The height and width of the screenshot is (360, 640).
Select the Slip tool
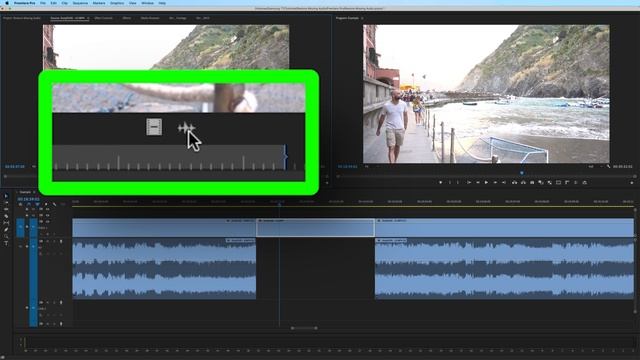6,223
